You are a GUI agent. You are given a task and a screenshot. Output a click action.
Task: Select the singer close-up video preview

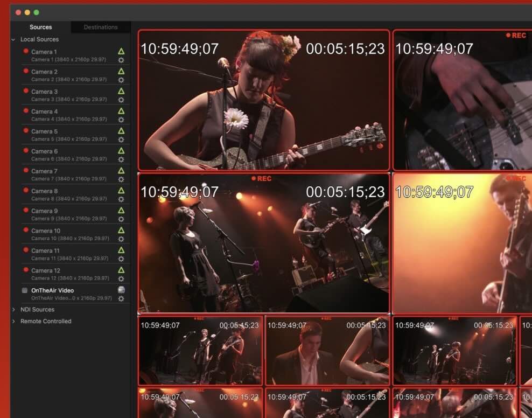coord(263,100)
